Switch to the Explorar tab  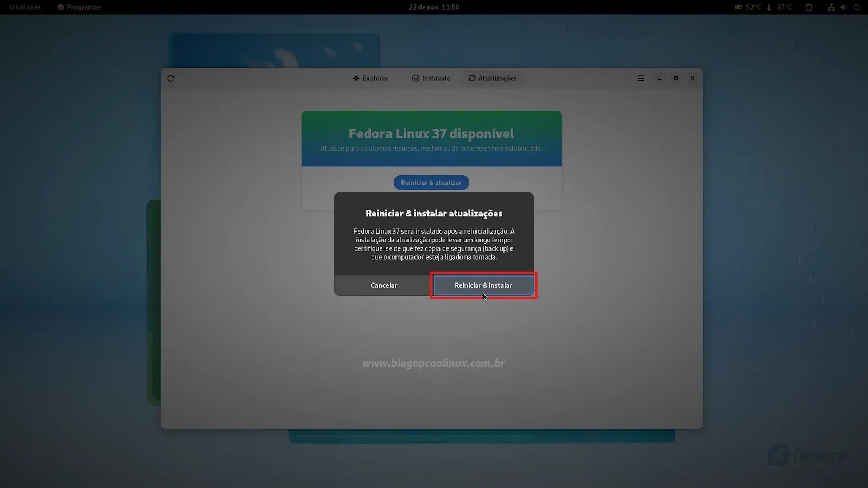click(371, 78)
